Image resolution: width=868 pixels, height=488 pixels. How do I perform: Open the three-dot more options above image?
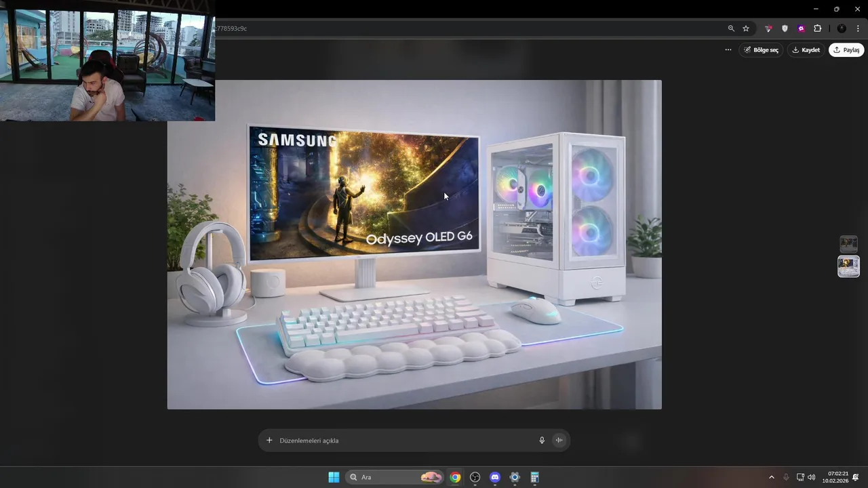pyautogui.click(x=728, y=49)
